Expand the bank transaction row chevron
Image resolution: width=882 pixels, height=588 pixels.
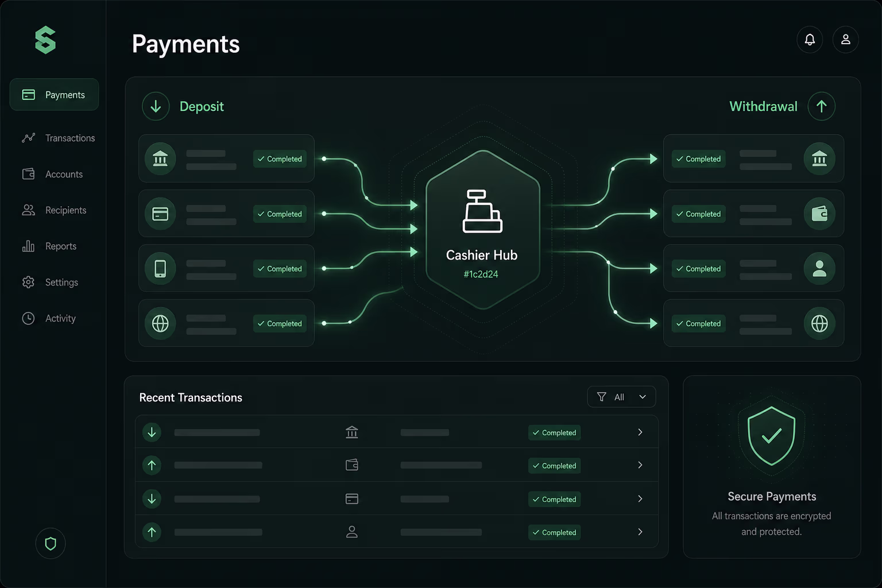(640, 432)
